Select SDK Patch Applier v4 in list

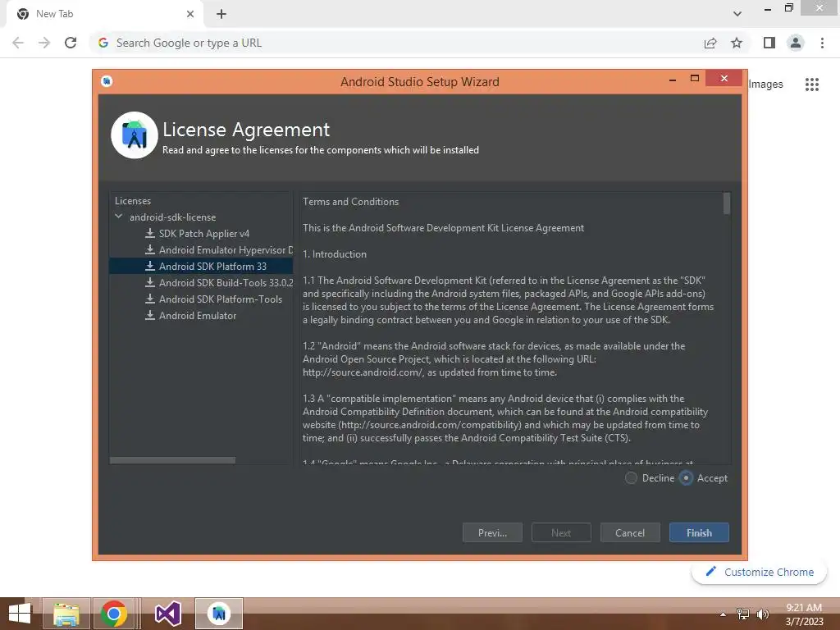(x=201, y=234)
